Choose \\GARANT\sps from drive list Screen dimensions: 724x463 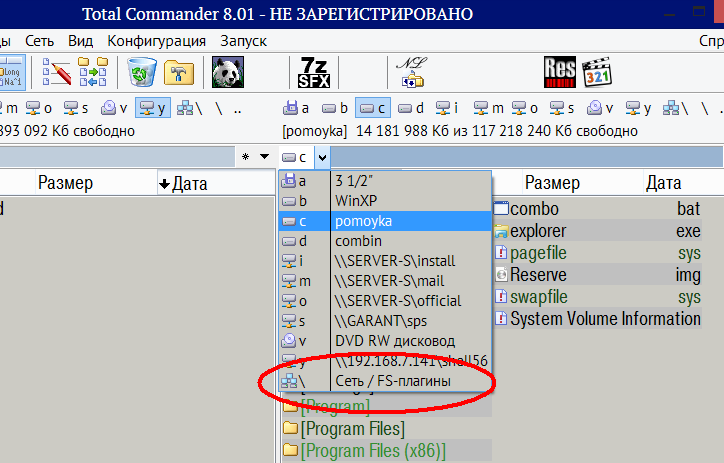[x=385, y=321]
